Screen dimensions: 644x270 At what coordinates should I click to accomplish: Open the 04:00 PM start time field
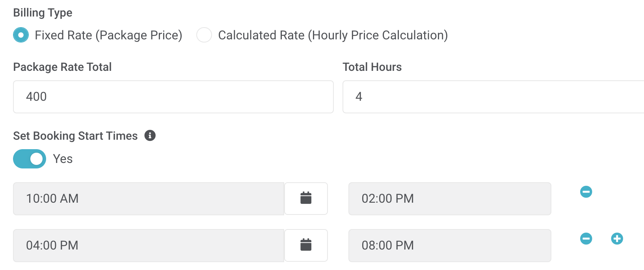[x=149, y=246]
